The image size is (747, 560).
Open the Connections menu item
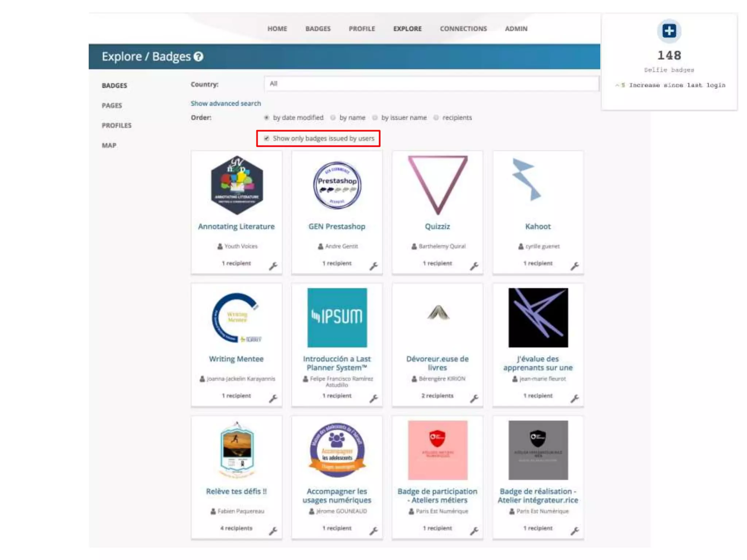click(x=463, y=29)
